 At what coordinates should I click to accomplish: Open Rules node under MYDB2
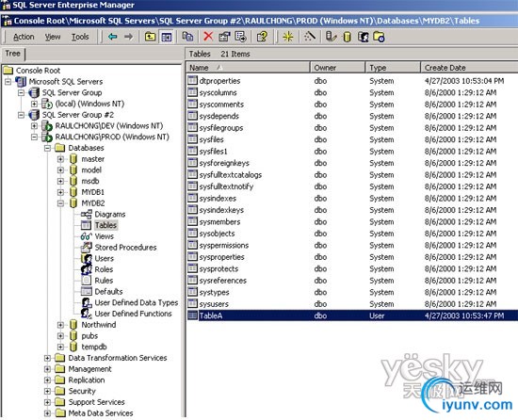pos(104,281)
